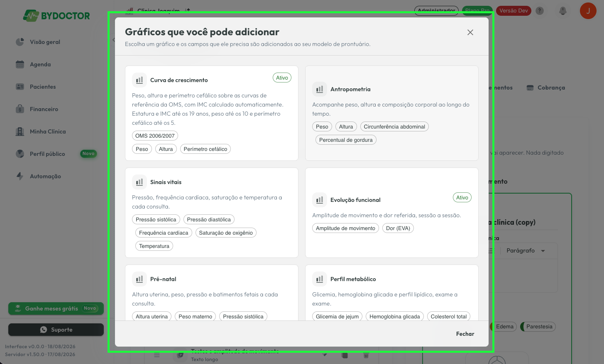Click the Financeiro money bag icon
This screenshot has height=364, width=604.
(x=20, y=109)
